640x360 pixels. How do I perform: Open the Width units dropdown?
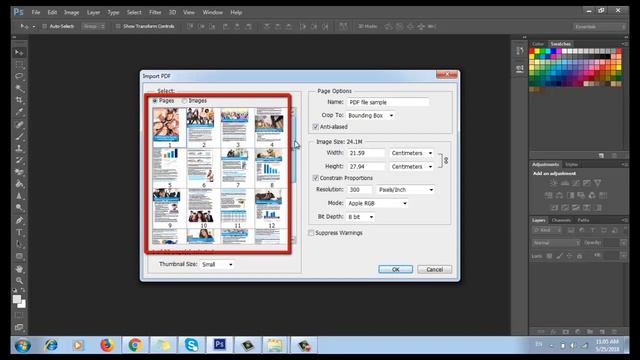[x=411, y=153]
